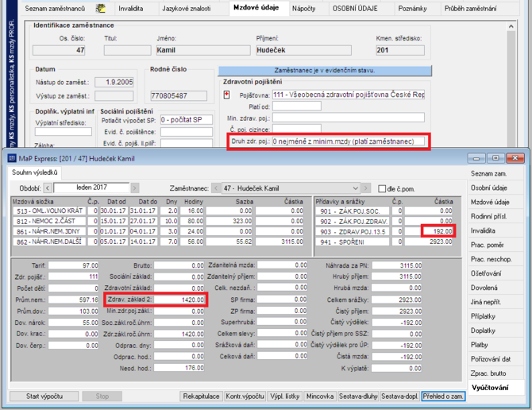Open Jiná nepřít. in right sidebar
The width and height of the screenshot is (532, 410).
[495, 302]
